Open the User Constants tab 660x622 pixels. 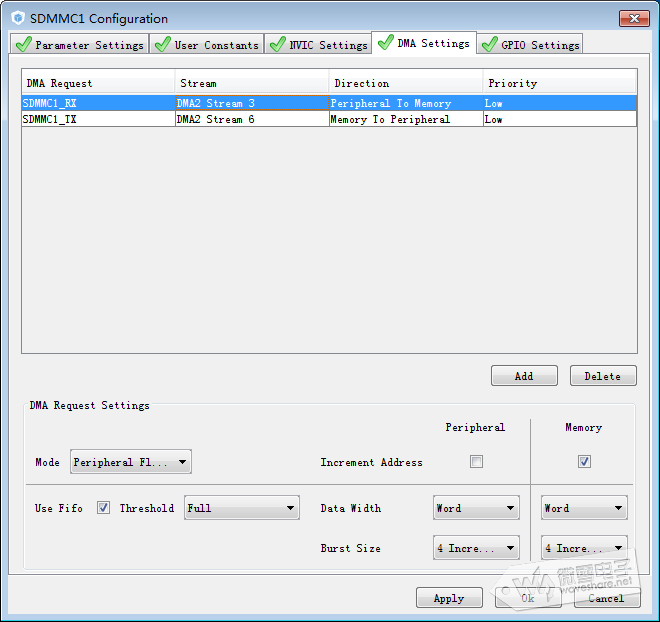pos(207,45)
